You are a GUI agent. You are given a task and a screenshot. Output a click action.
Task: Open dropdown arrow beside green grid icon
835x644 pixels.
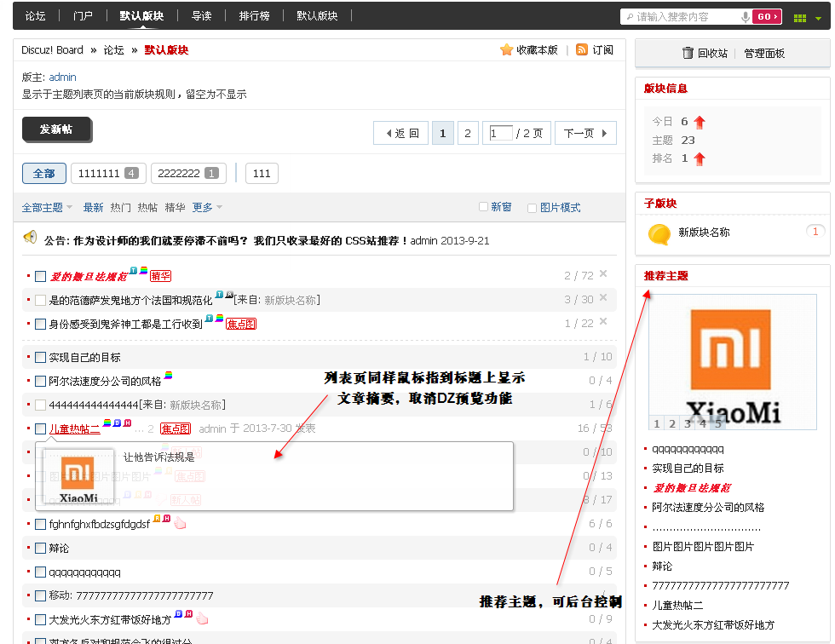(x=818, y=19)
